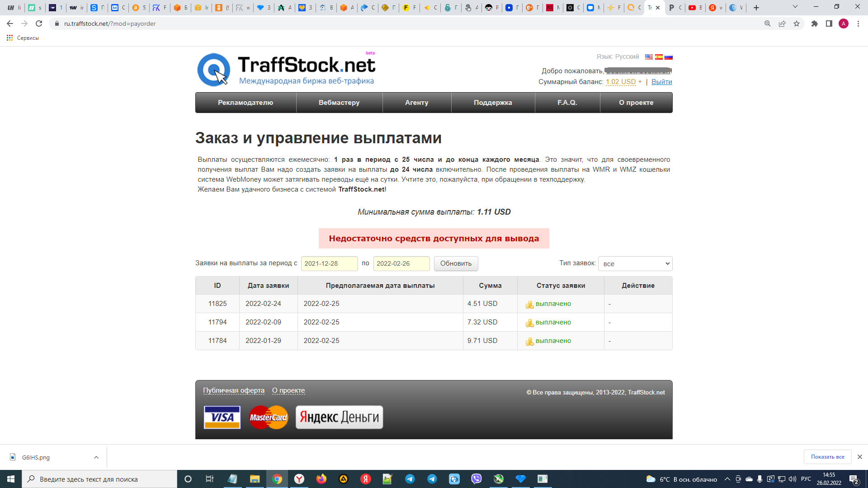Show hidden system tray icons
868x488 pixels.
click(x=727, y=479)
